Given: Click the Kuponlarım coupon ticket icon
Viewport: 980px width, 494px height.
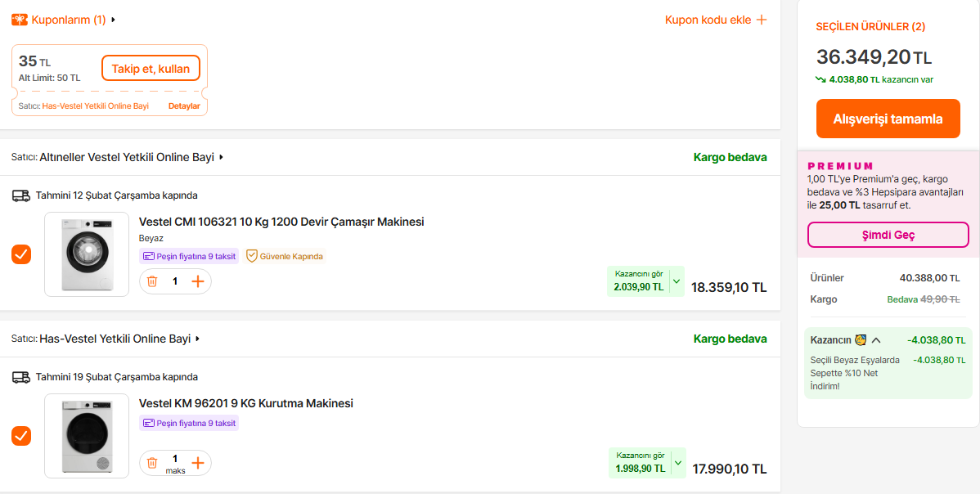Looking at the screenshot, I should pos(20,20).
